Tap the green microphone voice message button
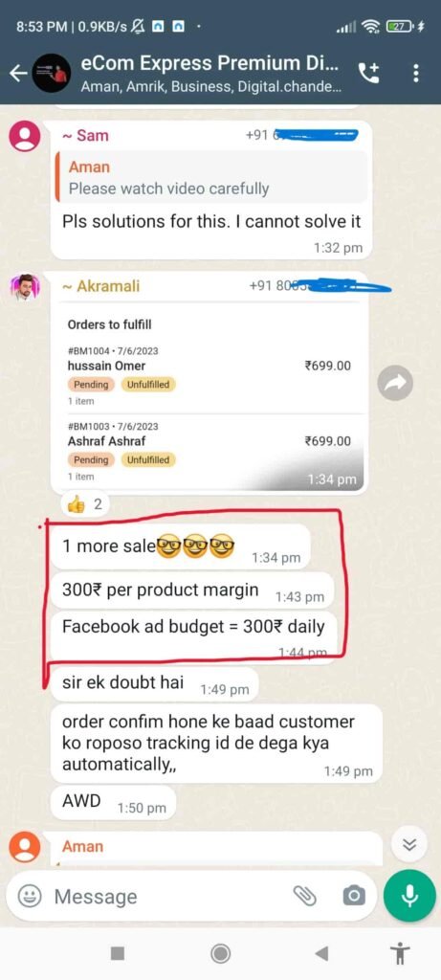This screenshot has width=441, height=980. click(409, 896)
